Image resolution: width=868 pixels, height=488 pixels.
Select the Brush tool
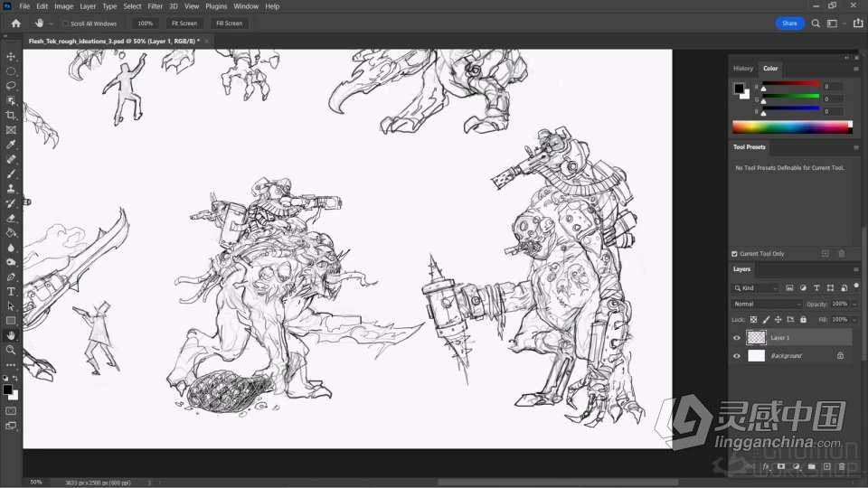click(x=11, y=174)
